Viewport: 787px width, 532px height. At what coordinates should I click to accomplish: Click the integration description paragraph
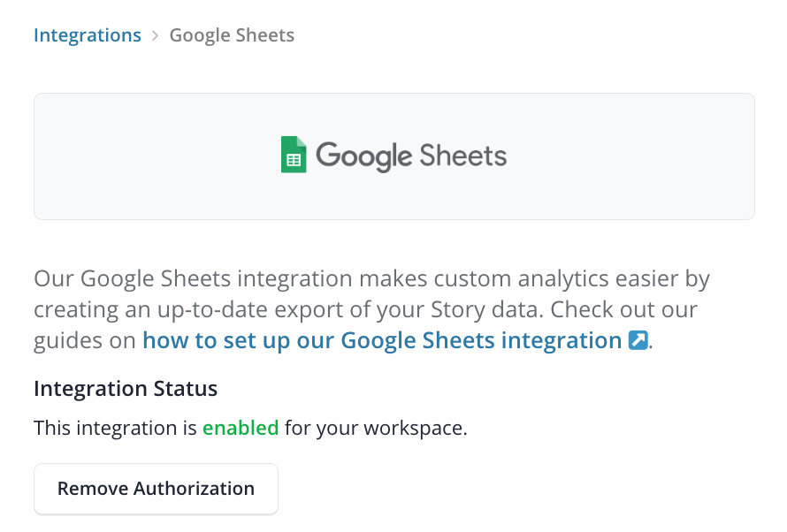pos(372,309)
